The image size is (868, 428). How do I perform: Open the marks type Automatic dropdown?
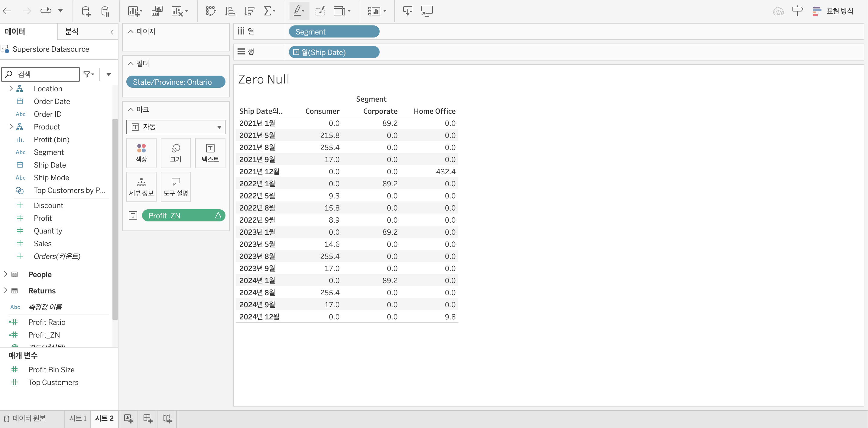point(176,127)
